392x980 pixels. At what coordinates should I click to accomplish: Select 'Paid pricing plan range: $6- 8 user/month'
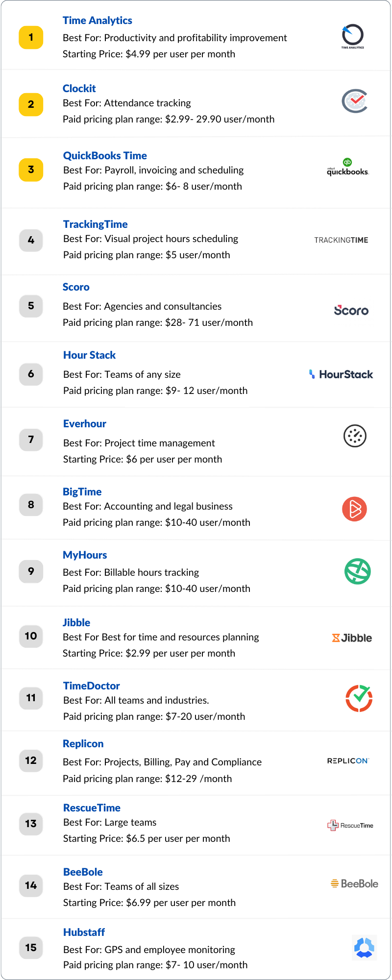(152, 187)
